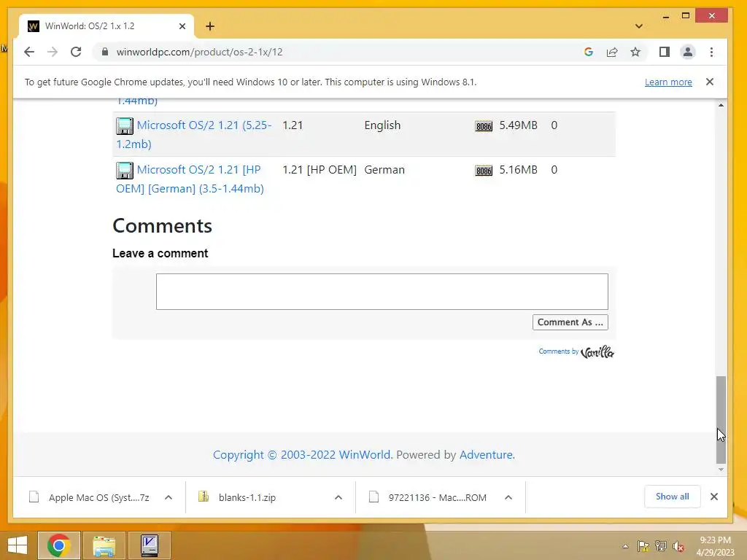747x560 pixels.
Task: Open Learn more about Chrome updates
Action: (x=668, y=82)
